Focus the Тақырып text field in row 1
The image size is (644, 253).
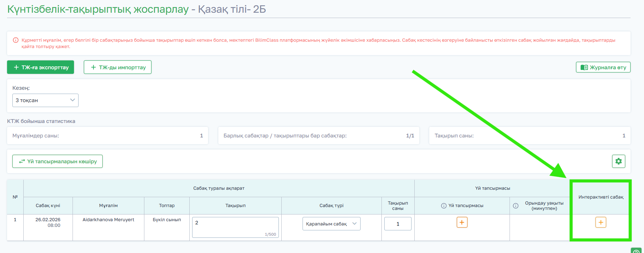[235, 227]
